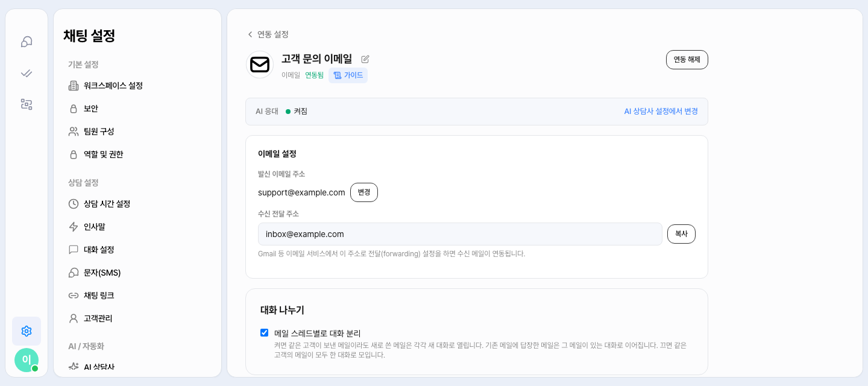Uncheck 메일 스레드별로 대화 분리 checkbox

[264, 332]
